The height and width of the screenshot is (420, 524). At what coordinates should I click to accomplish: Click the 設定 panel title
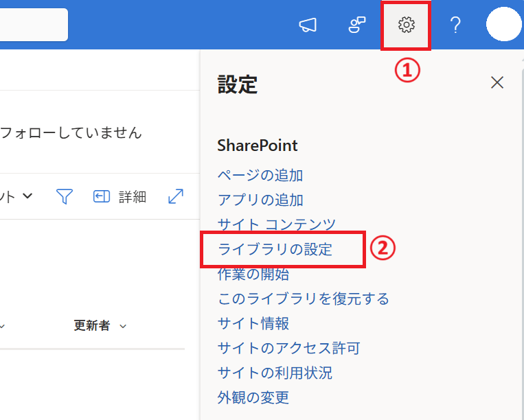pyautogui.click(x=238, y=84)
